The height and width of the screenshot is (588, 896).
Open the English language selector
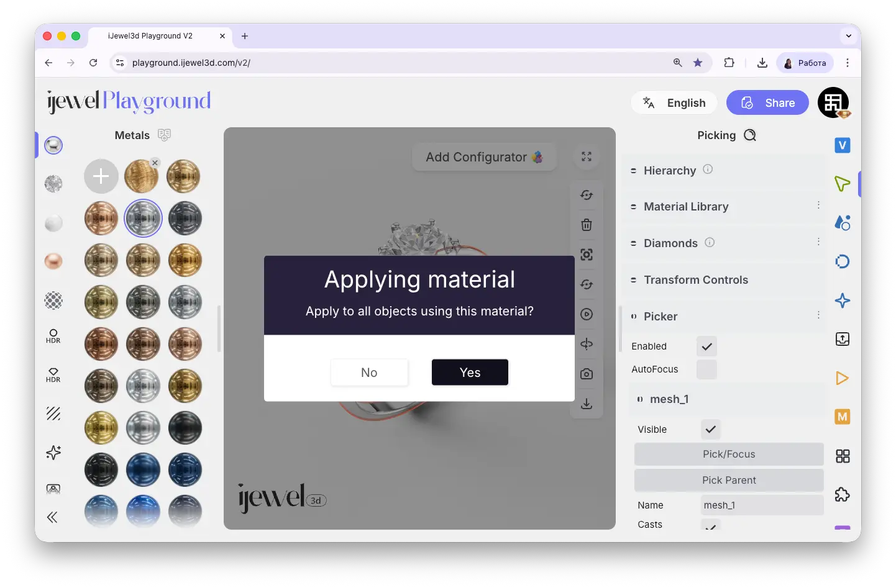pyautogui.click(x=674, y=102)
